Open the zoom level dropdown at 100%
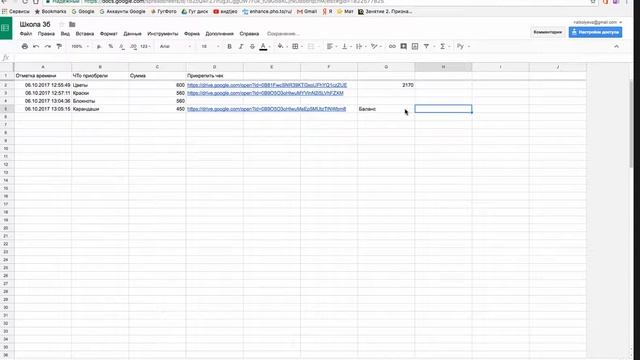 pos(80,47)
